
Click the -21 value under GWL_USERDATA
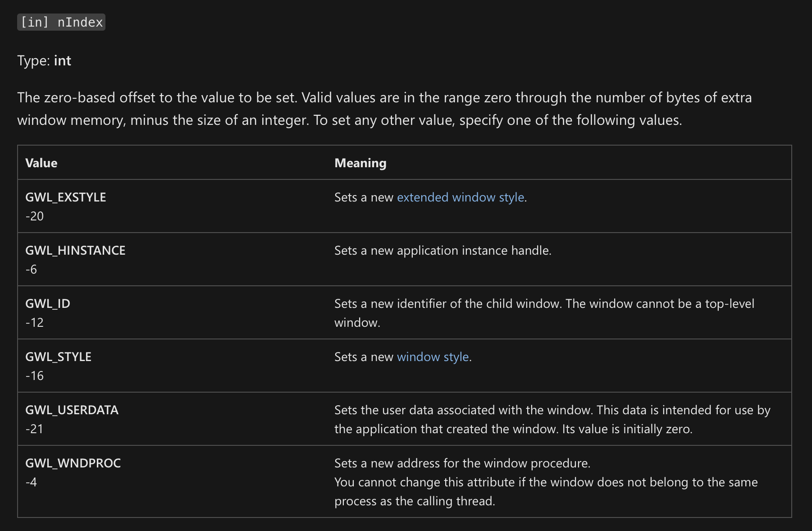coord(35,429)
